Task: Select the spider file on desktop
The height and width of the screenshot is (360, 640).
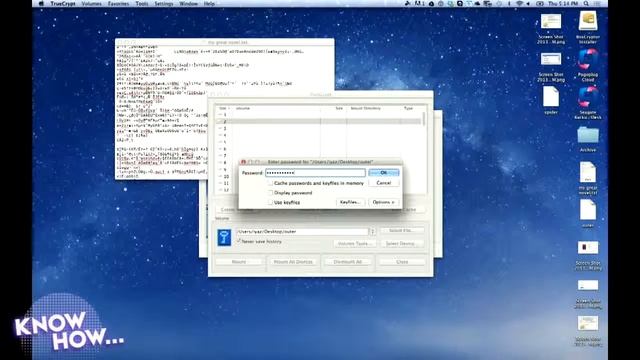Action: point(551,98)
